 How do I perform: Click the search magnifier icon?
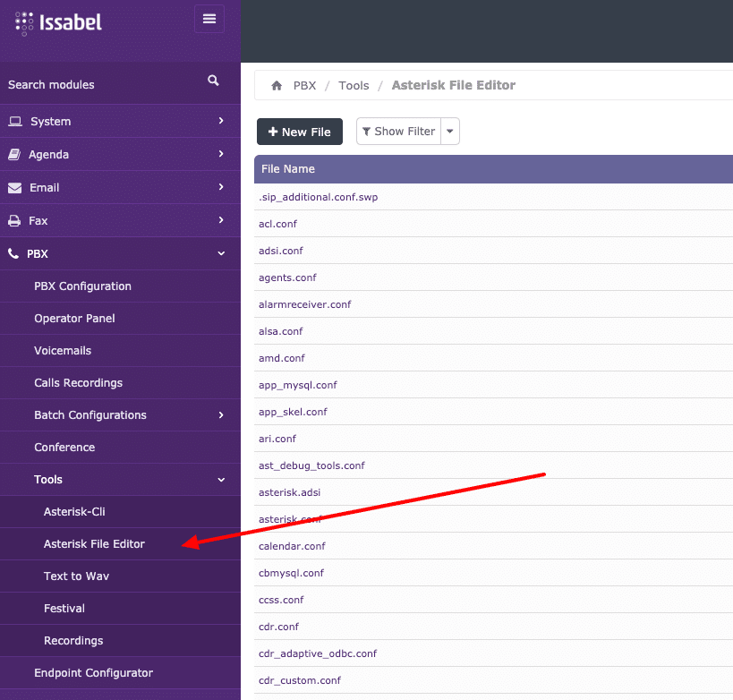point(213,81)
